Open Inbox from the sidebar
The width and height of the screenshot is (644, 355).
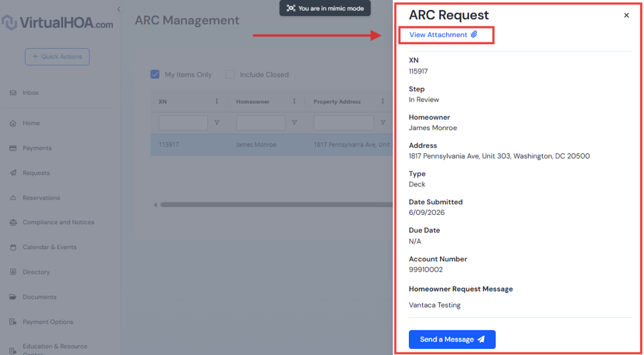tap(31, 93)
